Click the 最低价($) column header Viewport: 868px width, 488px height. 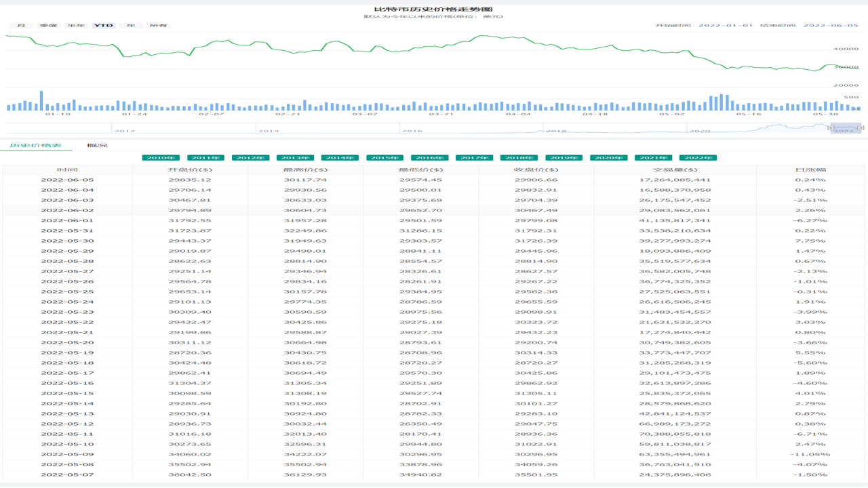pyautogui.click(x=420, y=170)
